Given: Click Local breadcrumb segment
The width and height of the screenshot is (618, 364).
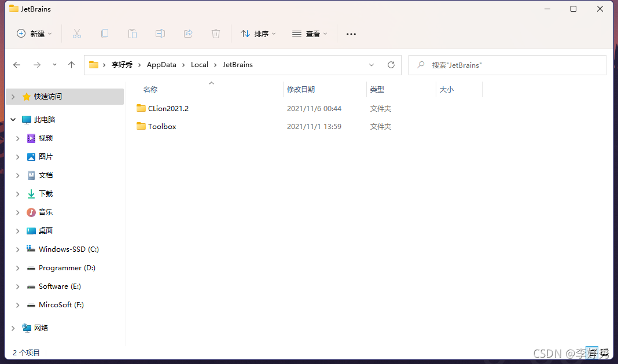Looking at the screenshot, I should (x=200, y=65).
